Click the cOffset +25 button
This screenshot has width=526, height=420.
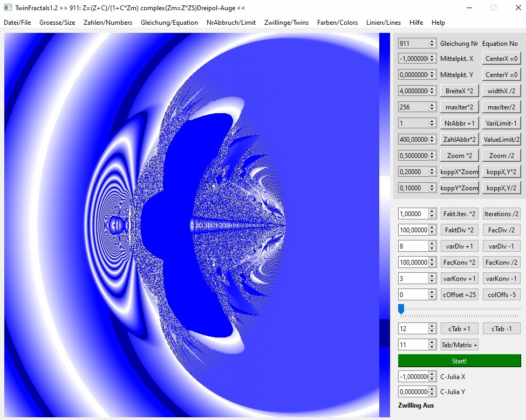pos(459,294)
